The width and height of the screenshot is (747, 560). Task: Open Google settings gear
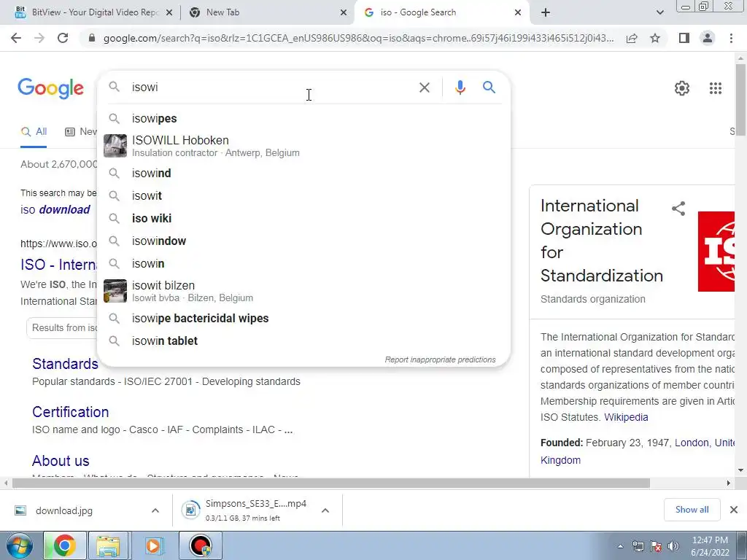pyautogui.click(x=682, y=88)
